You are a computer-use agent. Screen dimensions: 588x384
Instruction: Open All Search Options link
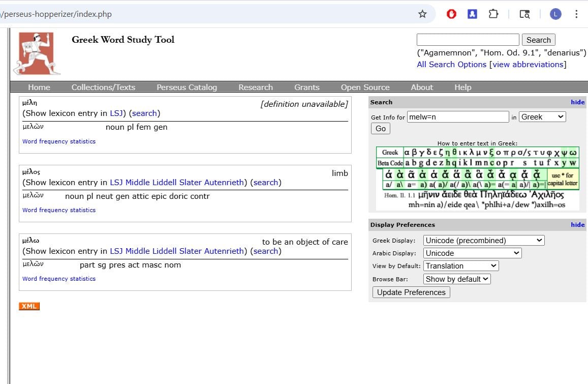click(451, 65)
